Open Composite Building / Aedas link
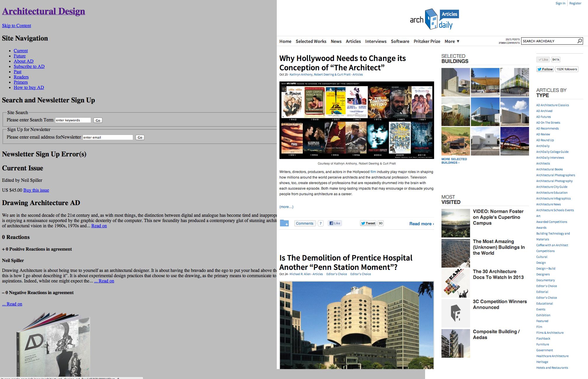 (x=496, y=334)
